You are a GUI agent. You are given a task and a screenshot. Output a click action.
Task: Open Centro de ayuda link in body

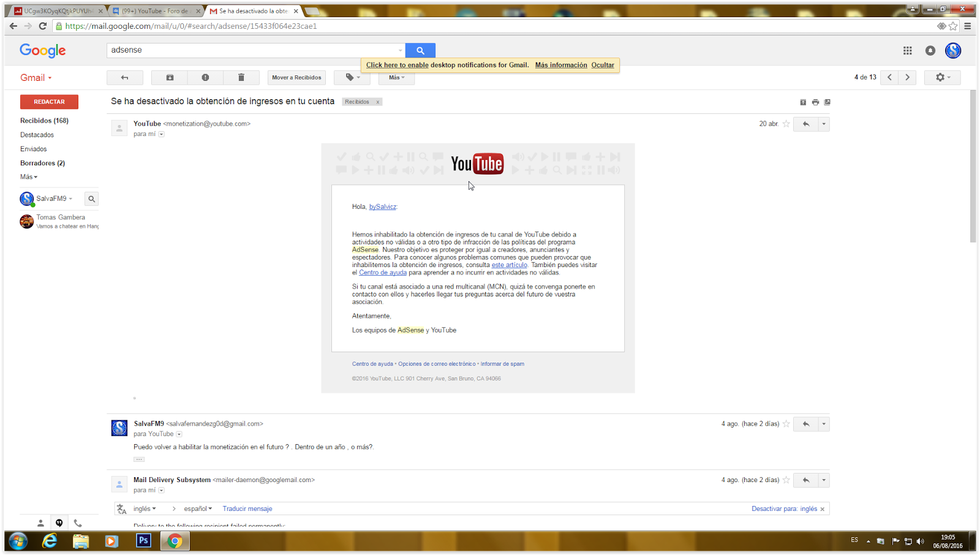tap(383, 273)
